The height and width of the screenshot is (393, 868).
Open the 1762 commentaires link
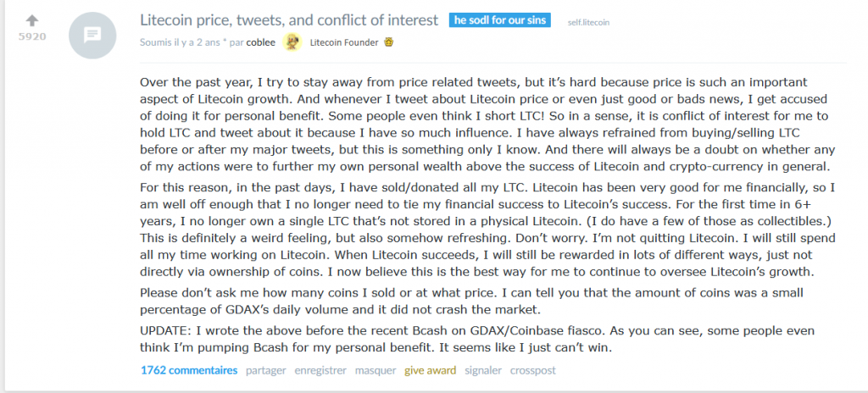(189, 370)
